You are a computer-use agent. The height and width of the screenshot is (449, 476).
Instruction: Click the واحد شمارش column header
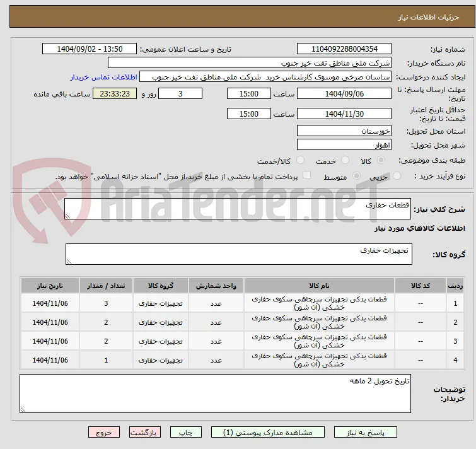[x=216, y=286]
